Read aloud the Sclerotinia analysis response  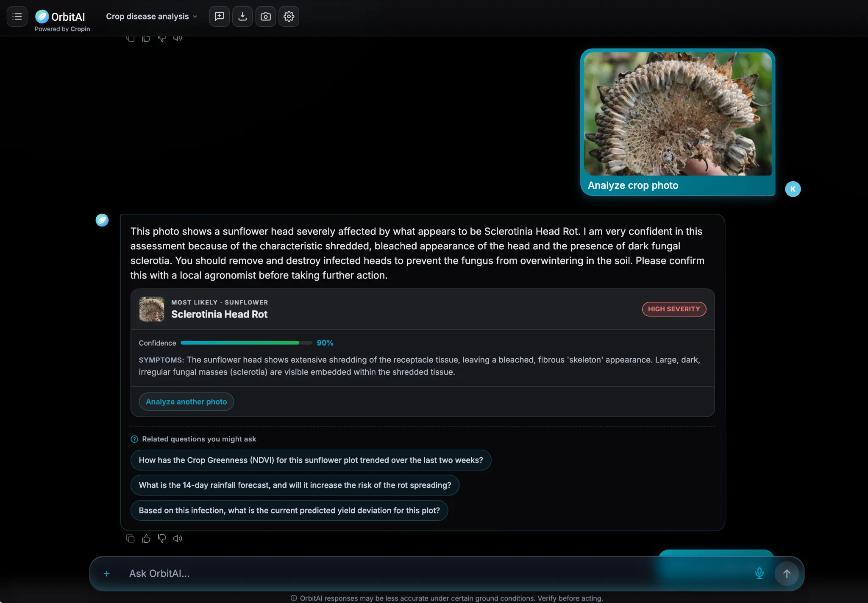tap(178, 539)
